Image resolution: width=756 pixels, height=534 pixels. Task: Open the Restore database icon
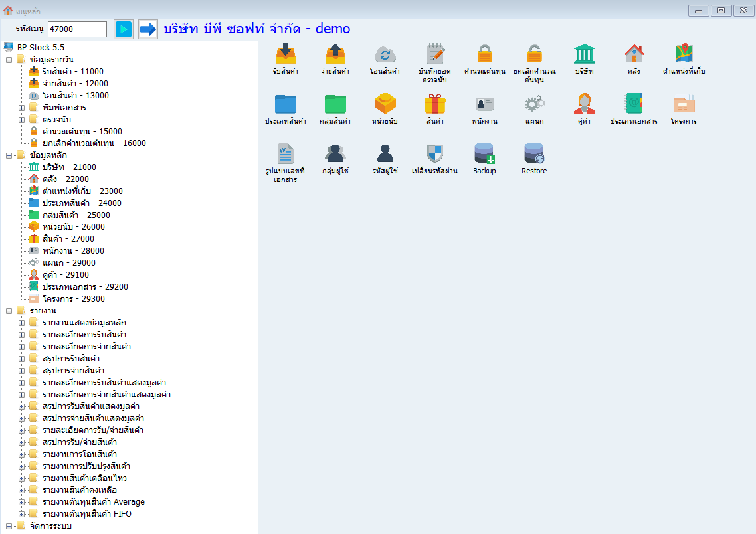coord(534,154)
